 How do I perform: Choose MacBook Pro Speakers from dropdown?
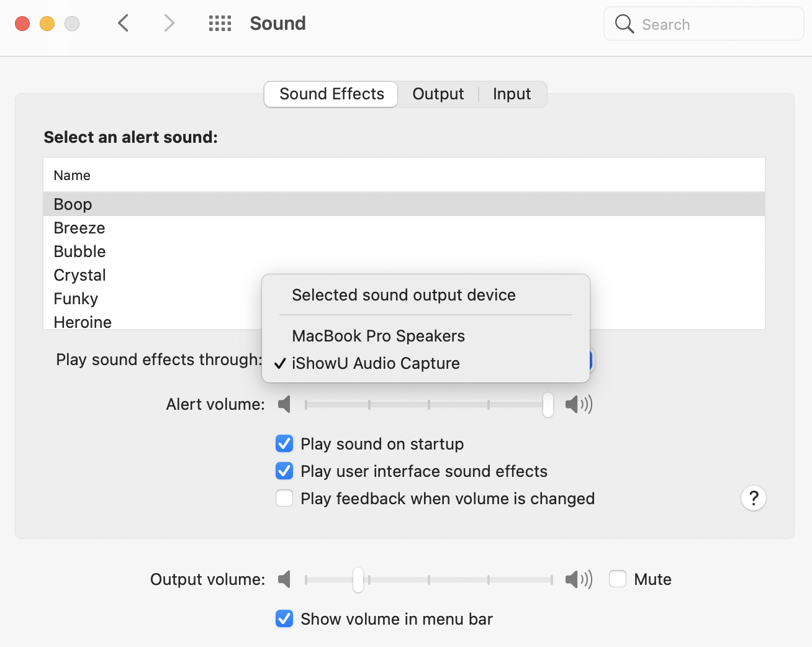point(378,336)
